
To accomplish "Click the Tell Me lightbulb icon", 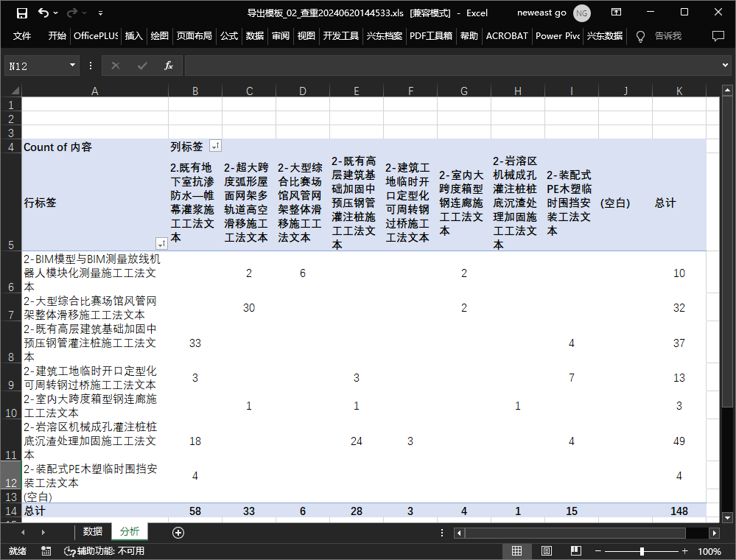I will [x=640, y=36].
